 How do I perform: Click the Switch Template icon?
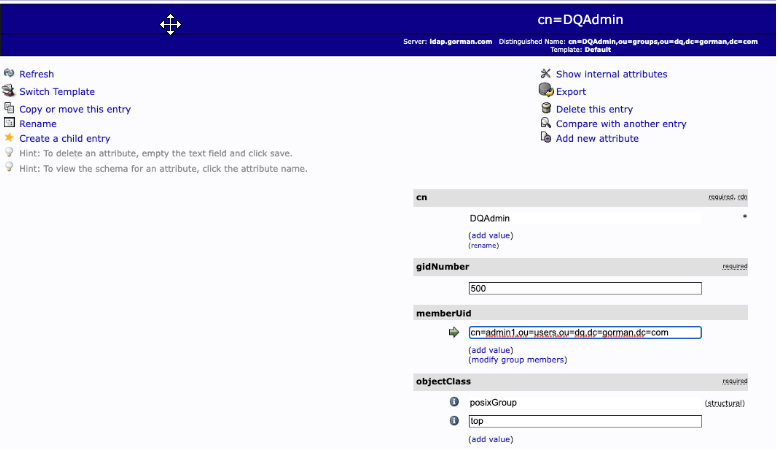click(9, 91)
